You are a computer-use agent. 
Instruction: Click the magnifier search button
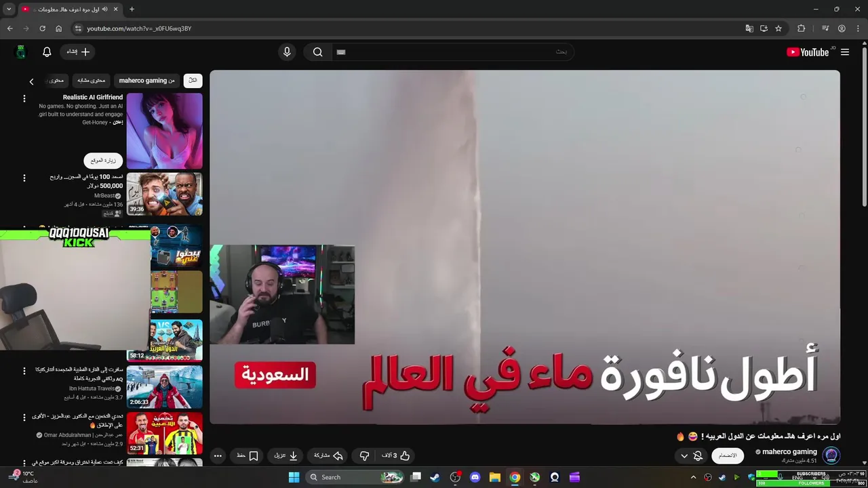point(317,52)
